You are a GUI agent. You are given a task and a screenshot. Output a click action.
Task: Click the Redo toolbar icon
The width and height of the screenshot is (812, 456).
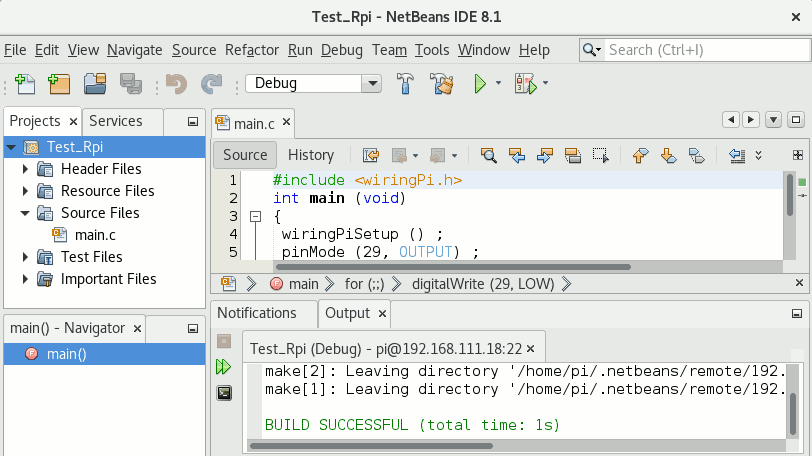pos(211,83)
